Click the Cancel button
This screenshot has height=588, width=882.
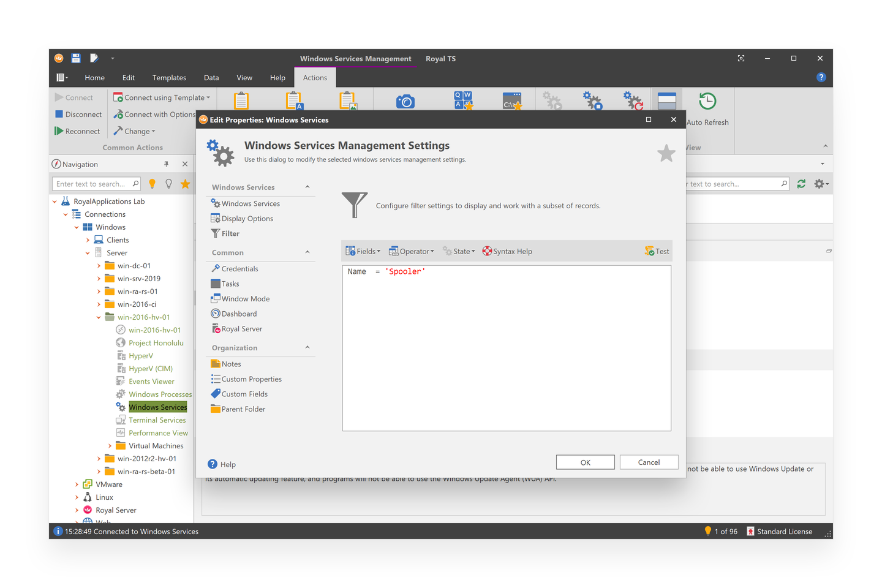[x=649, y=462]
